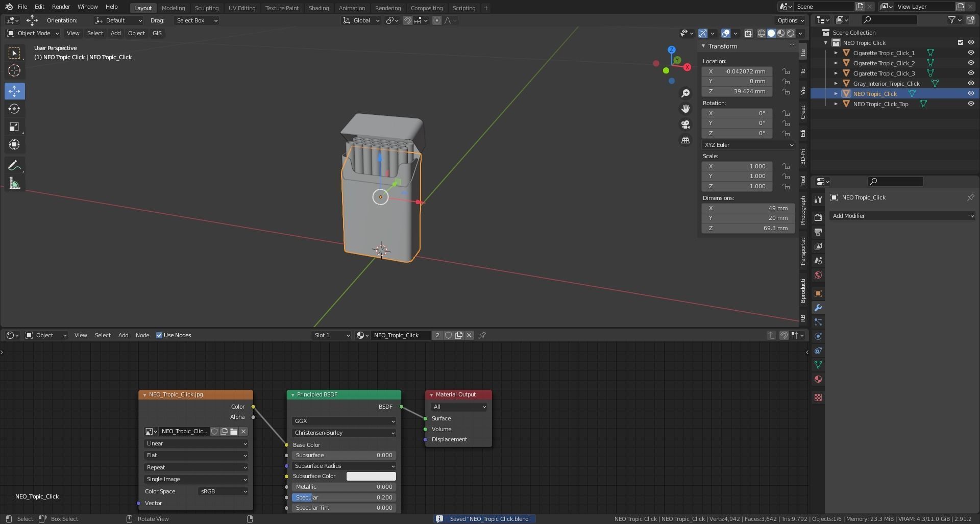Open World properties tab icon
Screen dimensions: 980x524
pos(818,275)
